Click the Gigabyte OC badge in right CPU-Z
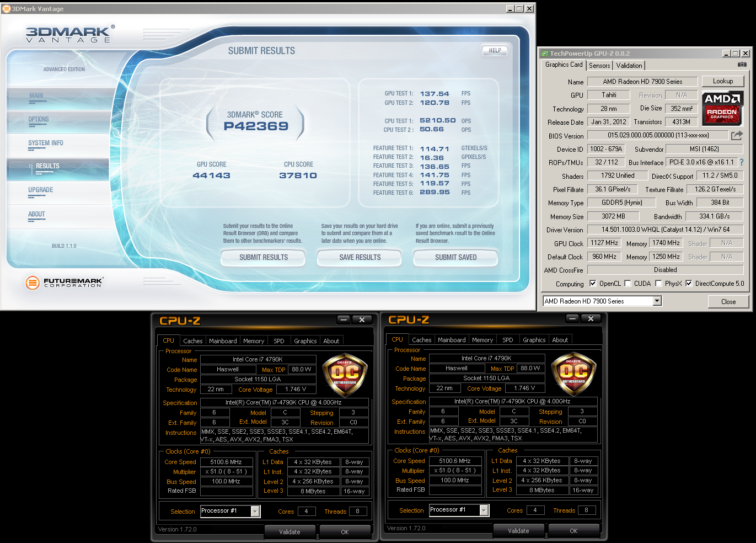Screen dimensions: 756x543 (573, 374)
